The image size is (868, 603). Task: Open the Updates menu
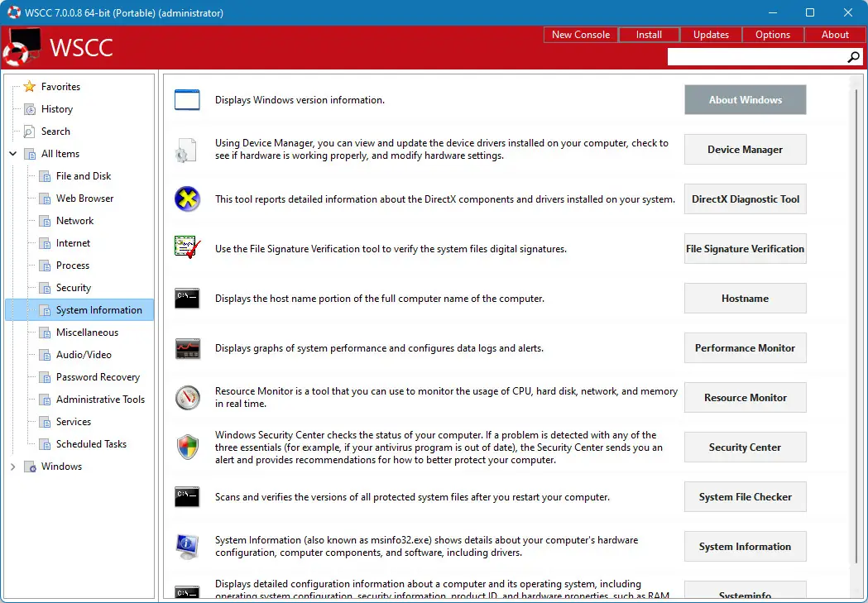coord(711,34)
